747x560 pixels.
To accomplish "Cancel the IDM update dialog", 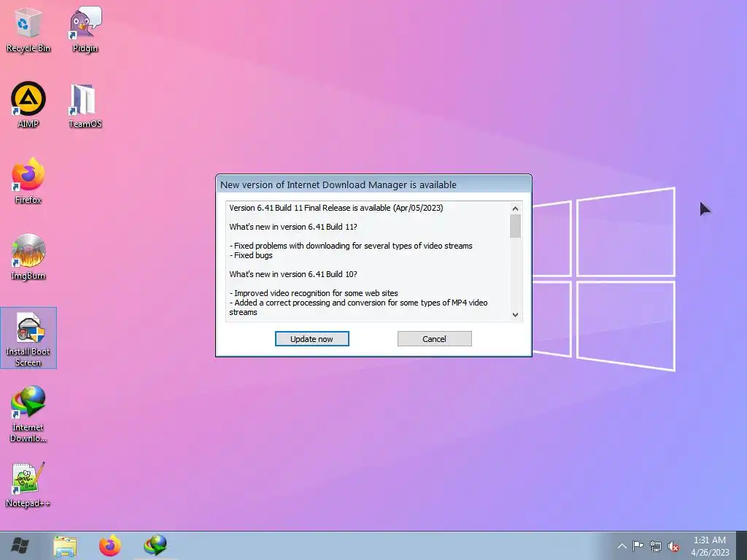I will pos(435,338).
